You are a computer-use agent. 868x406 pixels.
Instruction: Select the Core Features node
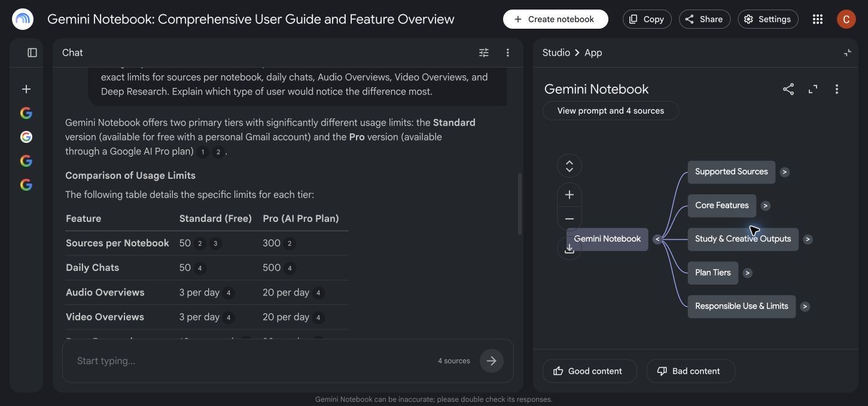point(721,205)
